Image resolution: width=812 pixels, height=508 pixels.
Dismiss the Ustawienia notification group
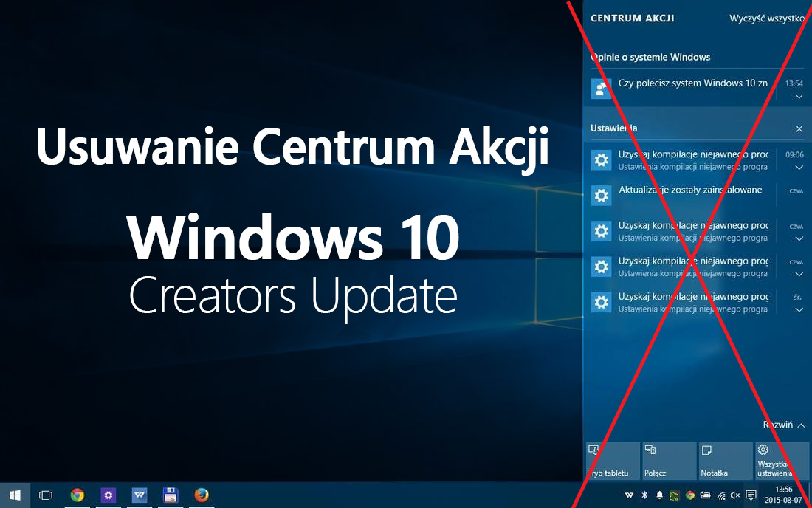pos(799,129)
